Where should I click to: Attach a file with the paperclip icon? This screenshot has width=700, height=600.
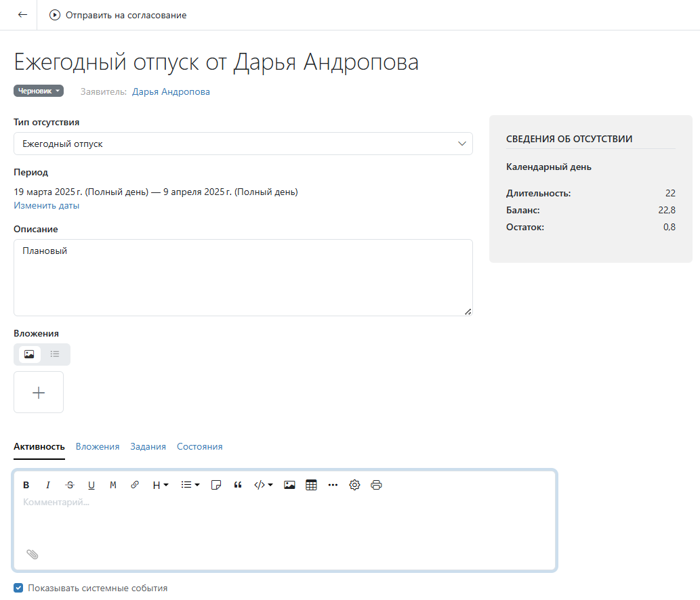33,554
